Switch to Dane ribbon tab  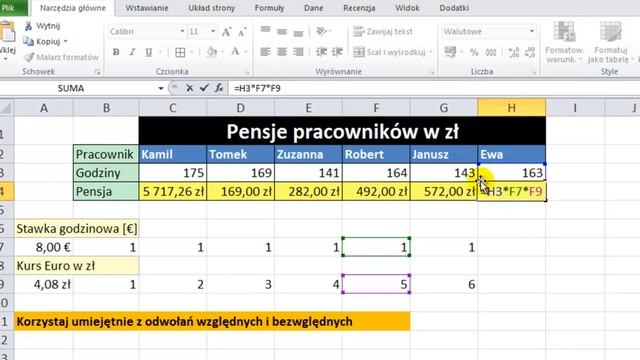313,8
